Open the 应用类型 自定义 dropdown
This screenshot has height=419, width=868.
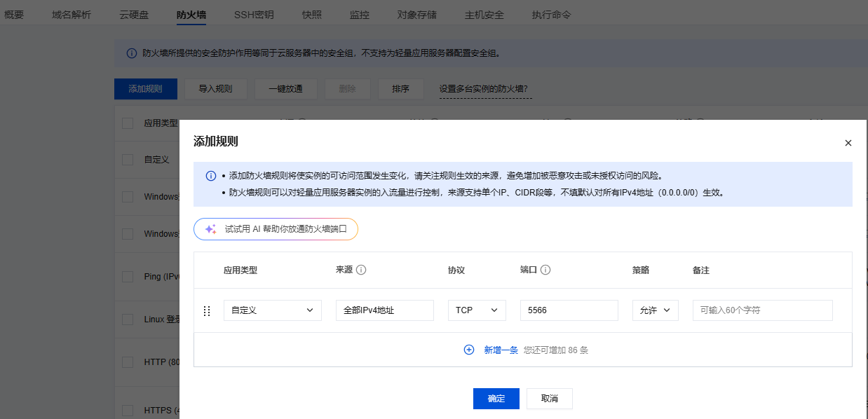[x=273, y=310]
